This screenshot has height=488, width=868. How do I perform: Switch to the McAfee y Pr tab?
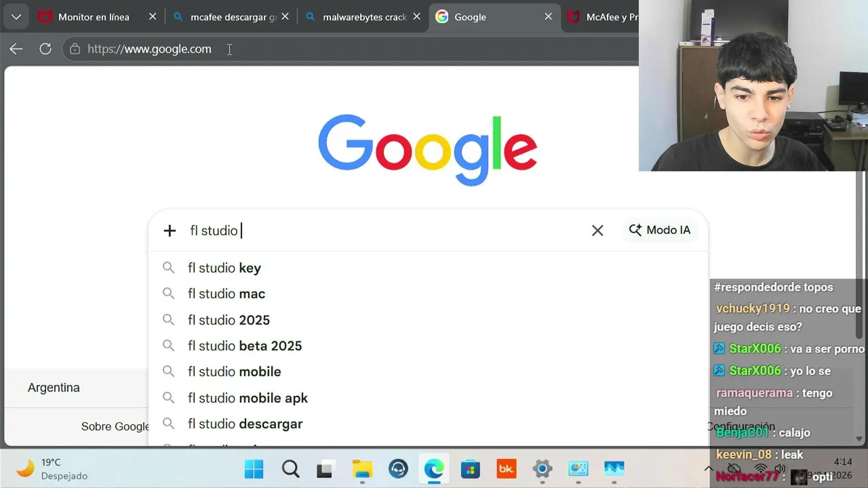(x=602, y=17)
